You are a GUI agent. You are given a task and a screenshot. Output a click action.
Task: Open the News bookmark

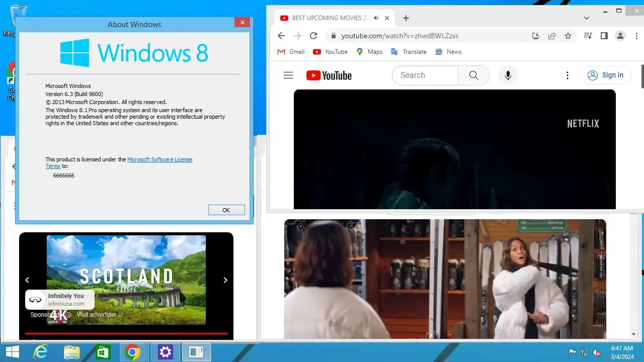(x=448, y=52)
